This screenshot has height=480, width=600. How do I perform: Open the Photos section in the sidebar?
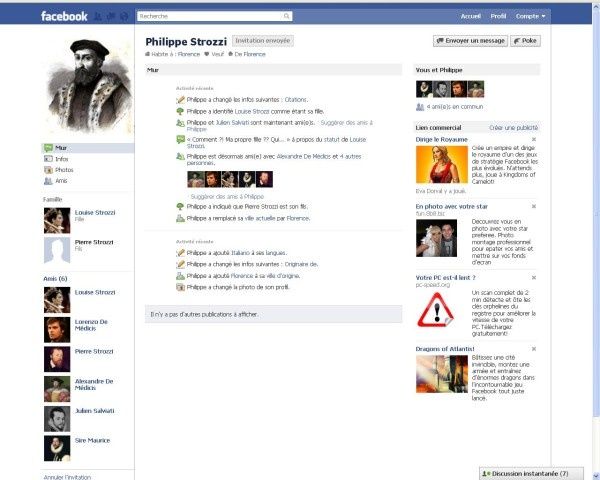[x=64, y=170]
